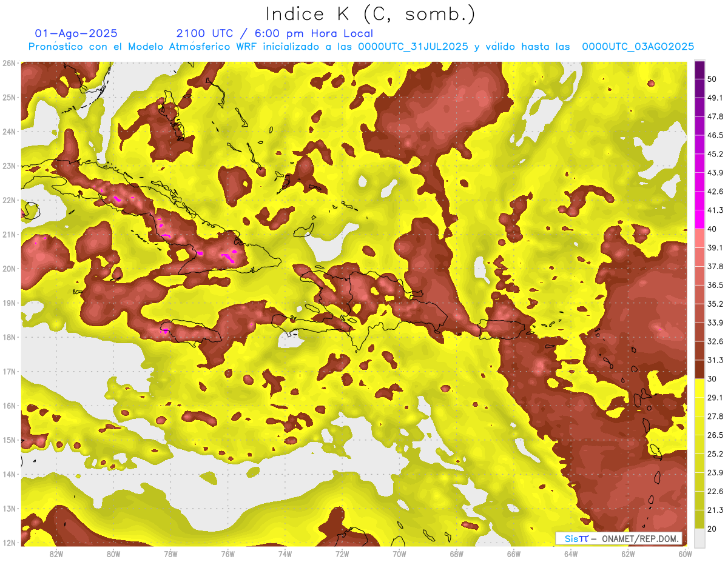Click the colorbar value 21.3
This screenshot has height=562, width=728.
715,510
